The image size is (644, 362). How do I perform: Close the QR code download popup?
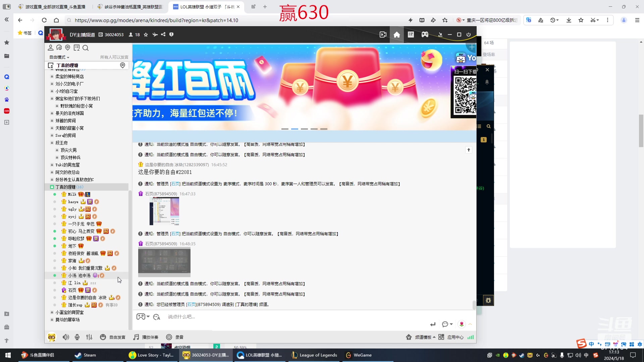[x=487, y=70]
